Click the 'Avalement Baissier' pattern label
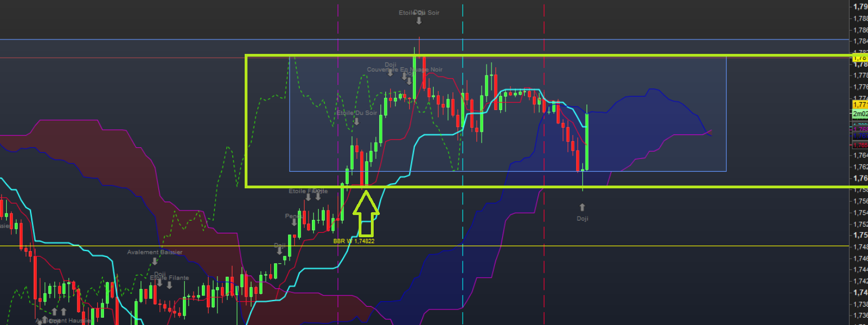 [155, 252]
